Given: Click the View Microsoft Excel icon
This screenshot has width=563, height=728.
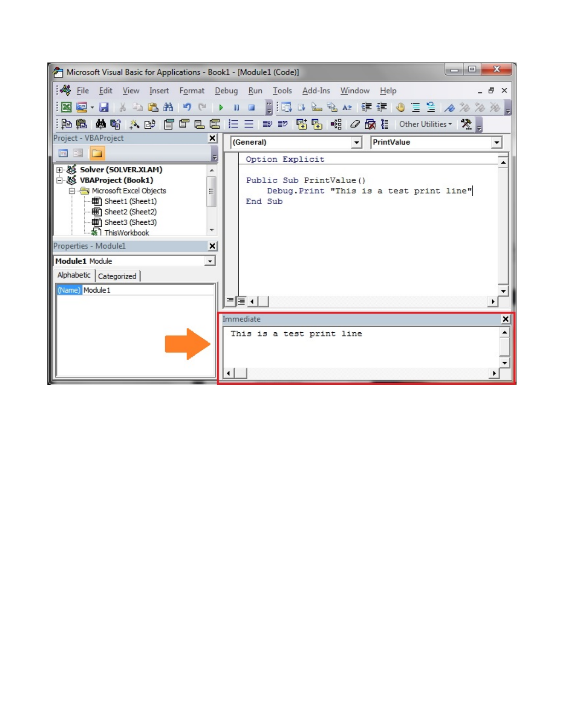Looking at the screenshot, I should pyautogui.click(x=66, y=108).
